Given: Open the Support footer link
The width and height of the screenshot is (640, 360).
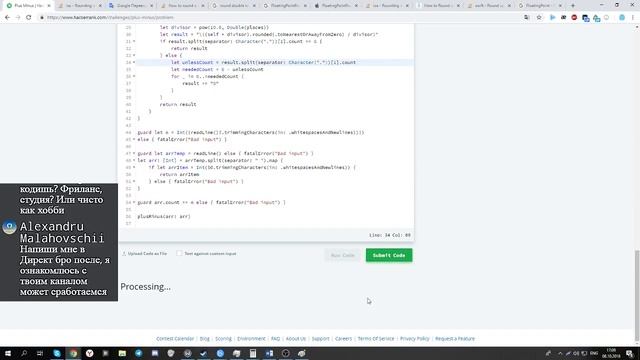Looking at the screenshot, I should tap(320, 338).
